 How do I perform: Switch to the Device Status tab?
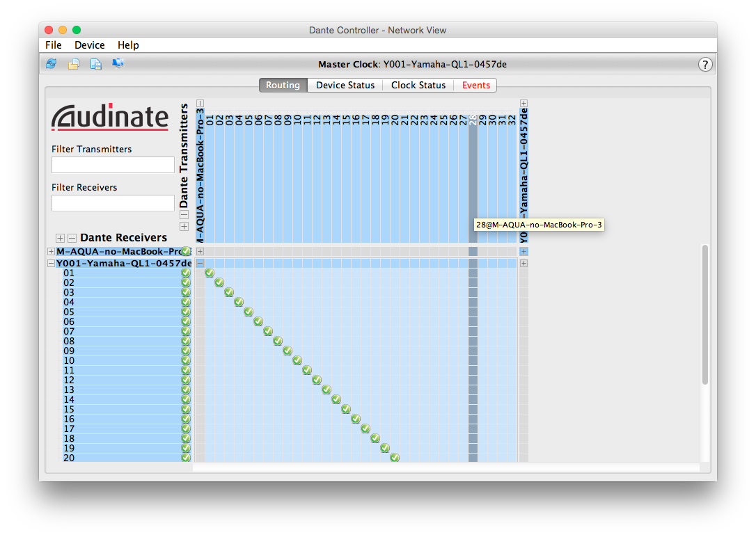pos(345,86)
